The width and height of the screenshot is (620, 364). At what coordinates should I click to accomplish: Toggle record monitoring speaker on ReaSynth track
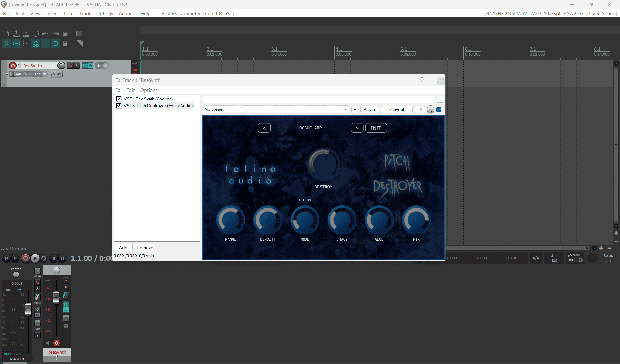pos(19,66)
